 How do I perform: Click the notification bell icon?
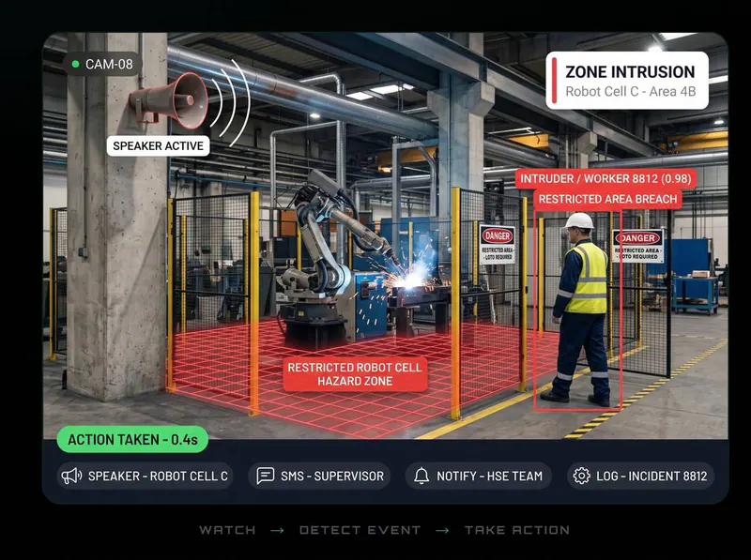click(x=421, y=476)
